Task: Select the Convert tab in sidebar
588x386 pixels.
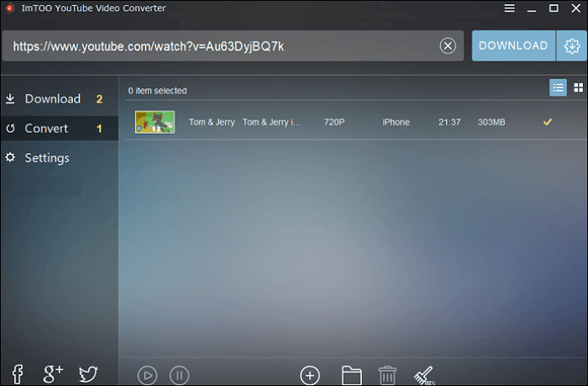Action: click(x=46, y=129)
